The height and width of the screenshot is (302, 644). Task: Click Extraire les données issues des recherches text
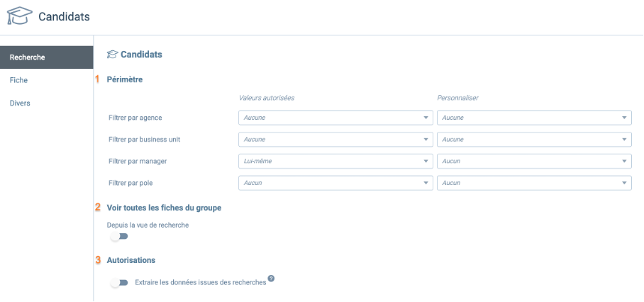[201, 283]
